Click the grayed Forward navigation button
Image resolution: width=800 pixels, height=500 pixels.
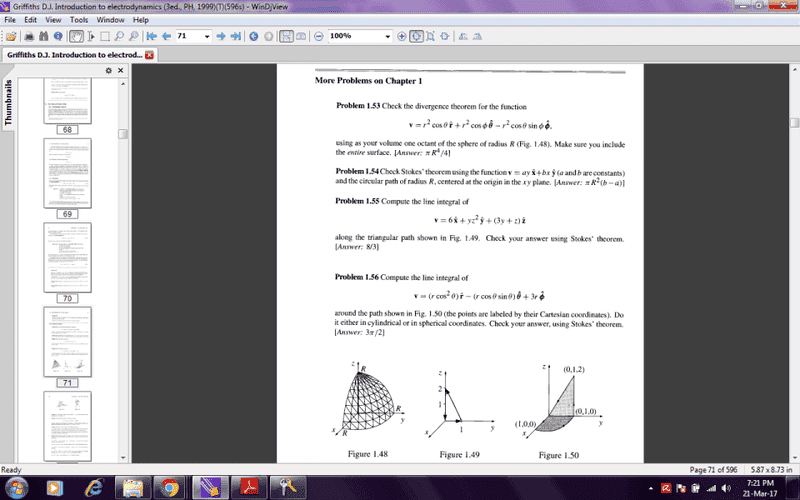click(x=268, y=36)
